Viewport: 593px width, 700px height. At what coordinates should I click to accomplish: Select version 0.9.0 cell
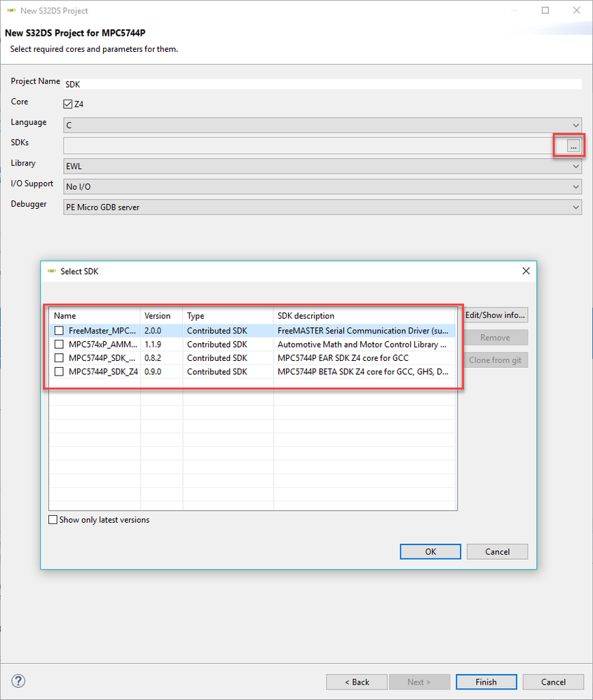click(153, 372)
